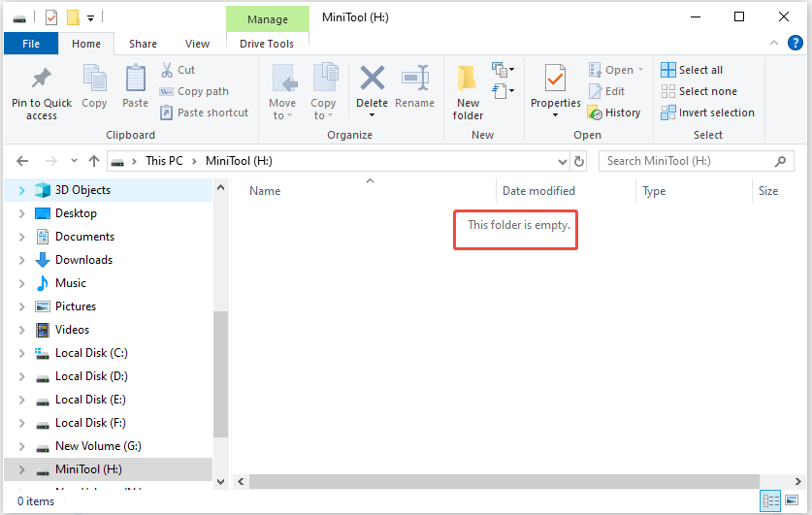Select Pictures in navigation pane
This screenshot has height=515, width=812.
click(x=75, y=306)
